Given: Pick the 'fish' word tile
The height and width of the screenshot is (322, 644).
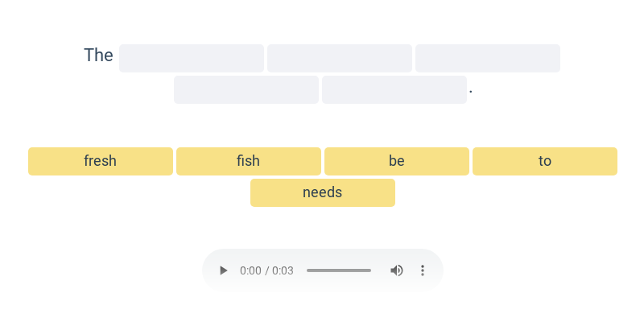Looking at the screenshot, I should click(249, 162).
